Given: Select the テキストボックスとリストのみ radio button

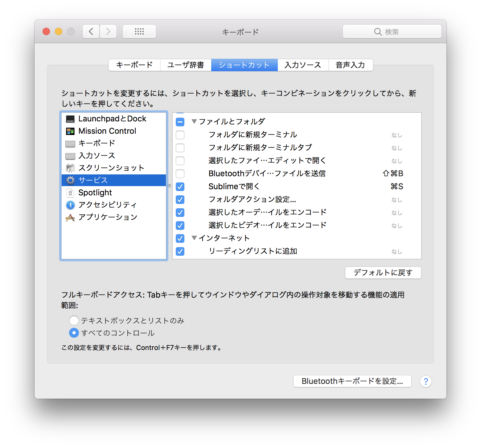Looking at the screenshot, I should coord(74,320).
